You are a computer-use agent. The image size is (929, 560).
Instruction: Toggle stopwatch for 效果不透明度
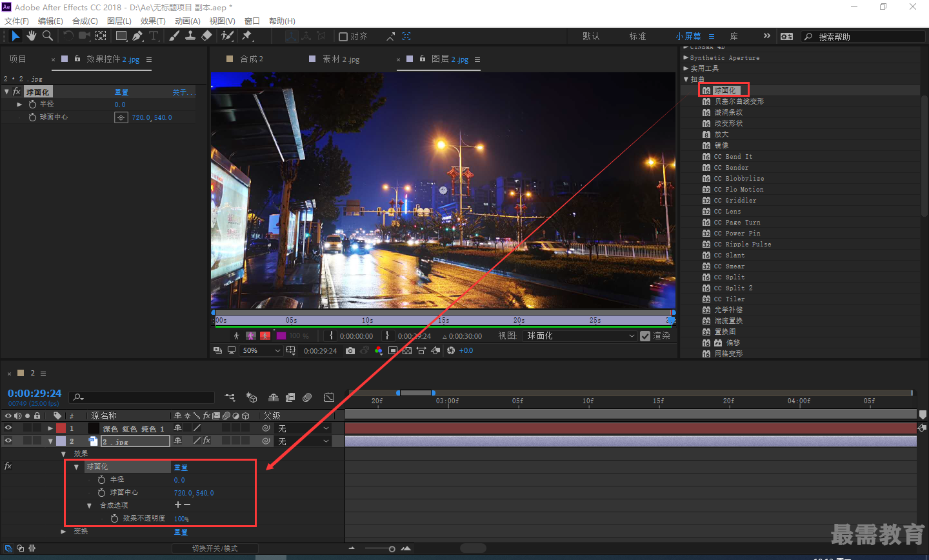tap(114, 519)
